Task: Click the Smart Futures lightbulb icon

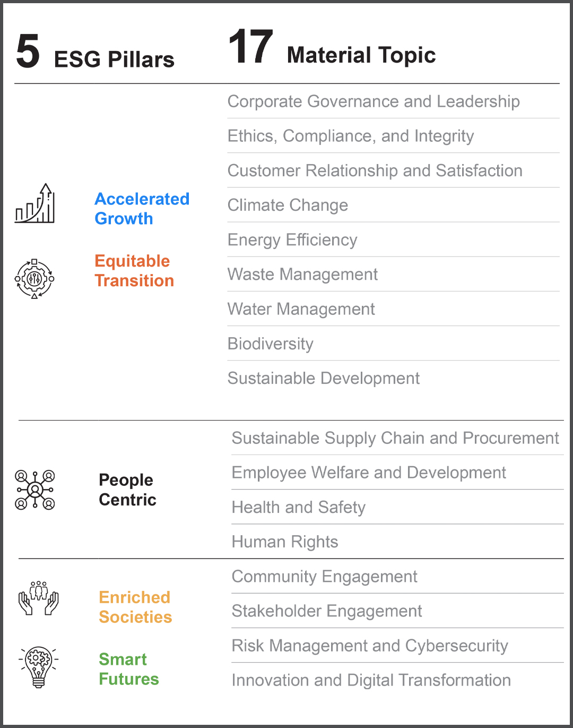Action: (39, 667)
